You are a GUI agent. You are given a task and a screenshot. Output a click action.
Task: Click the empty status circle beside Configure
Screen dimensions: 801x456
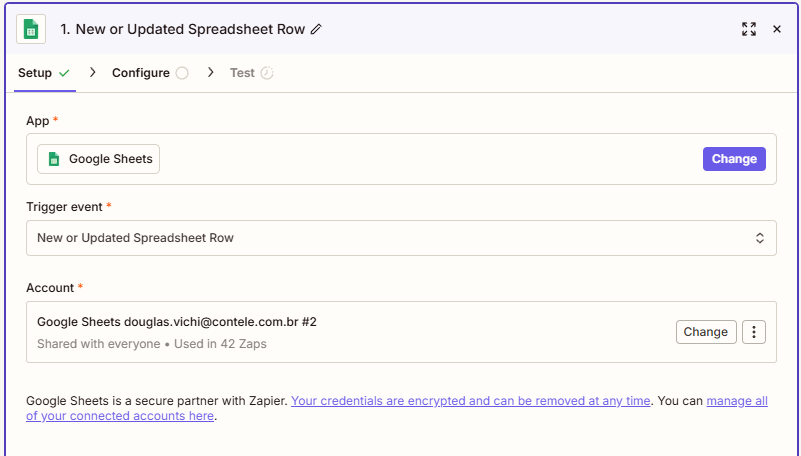pos(182,73)
